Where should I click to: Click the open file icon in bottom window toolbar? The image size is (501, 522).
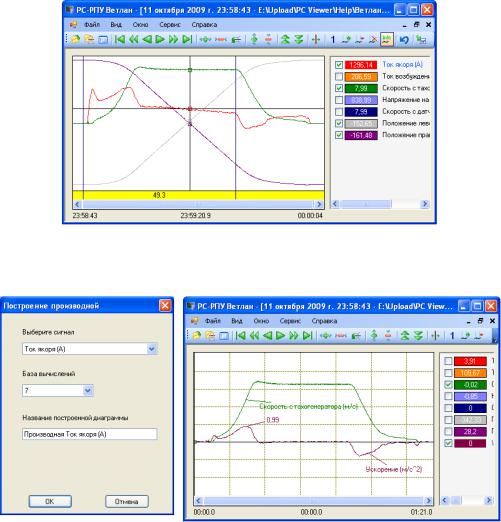[x=196, y=336]
